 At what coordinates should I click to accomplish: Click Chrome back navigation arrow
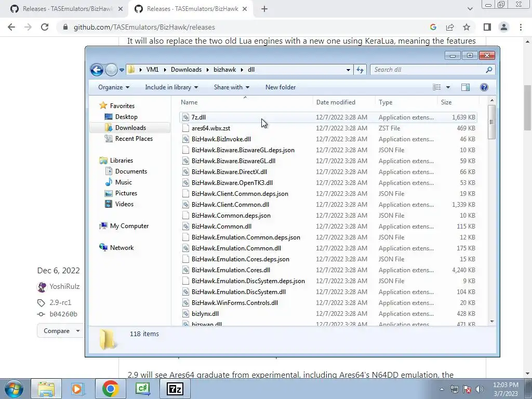coord(11,27)
